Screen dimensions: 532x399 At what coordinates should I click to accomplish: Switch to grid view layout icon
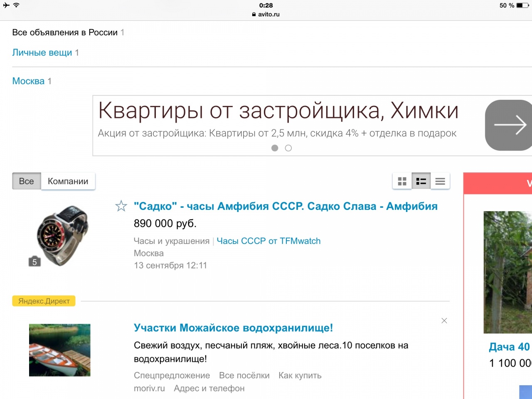[402, 181]
